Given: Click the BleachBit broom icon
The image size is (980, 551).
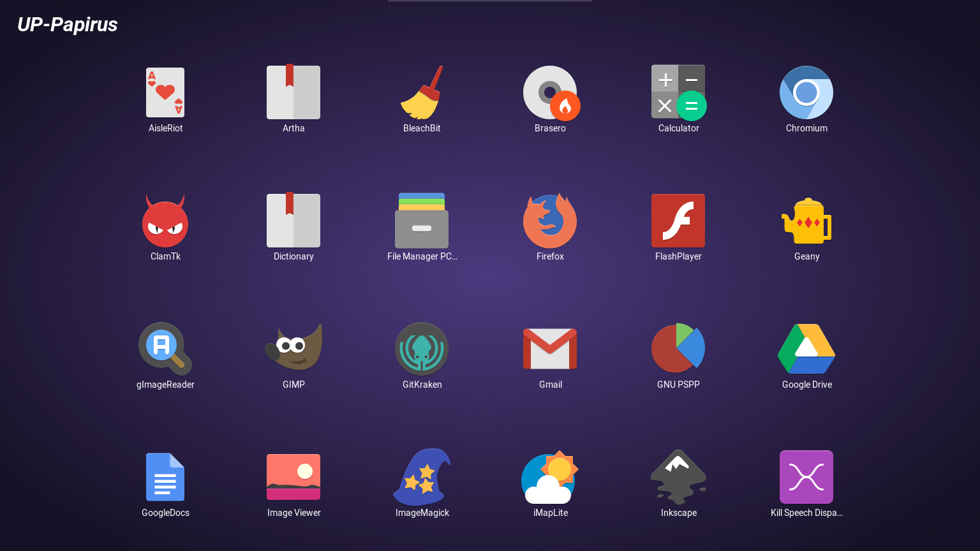Looking at the screenshot, I should [422, 92].
